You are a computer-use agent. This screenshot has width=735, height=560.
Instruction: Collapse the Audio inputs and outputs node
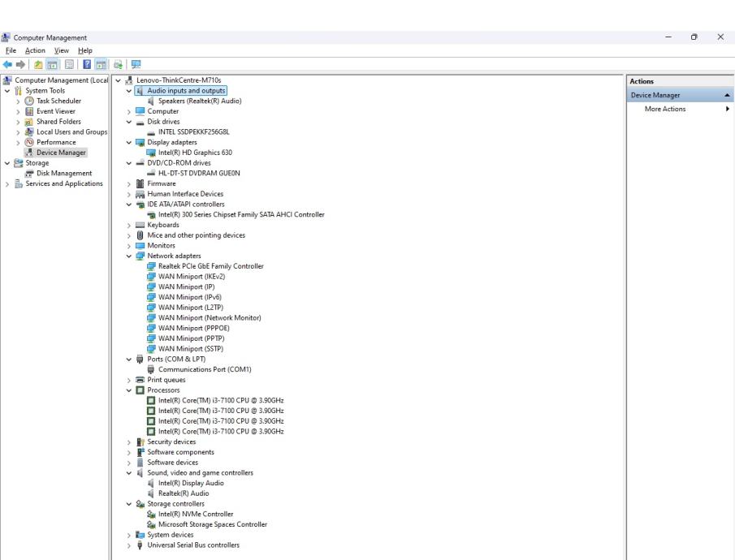click(129, 91)
